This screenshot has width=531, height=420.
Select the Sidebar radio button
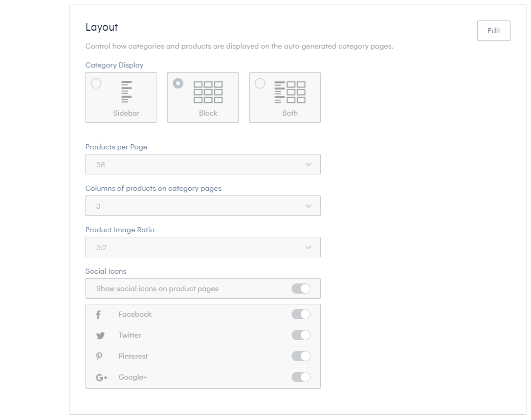tap(96, 83)
